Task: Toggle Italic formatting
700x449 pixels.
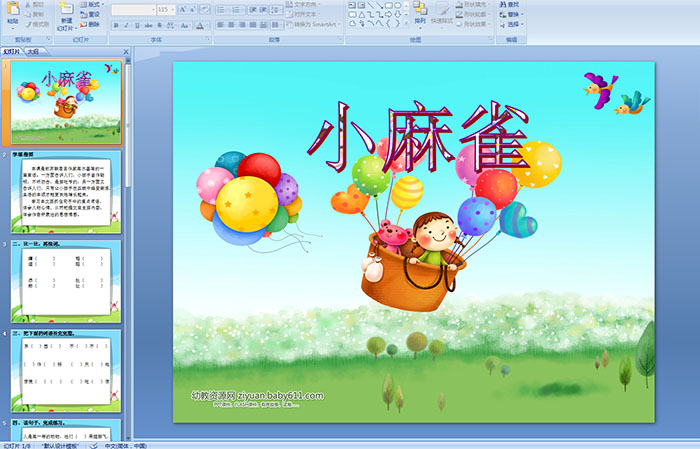Action: pyautogui.click(x=126, y=25)
